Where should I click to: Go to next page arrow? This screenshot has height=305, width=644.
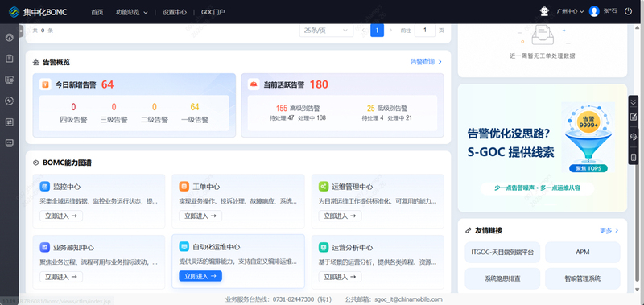point(390,31)
